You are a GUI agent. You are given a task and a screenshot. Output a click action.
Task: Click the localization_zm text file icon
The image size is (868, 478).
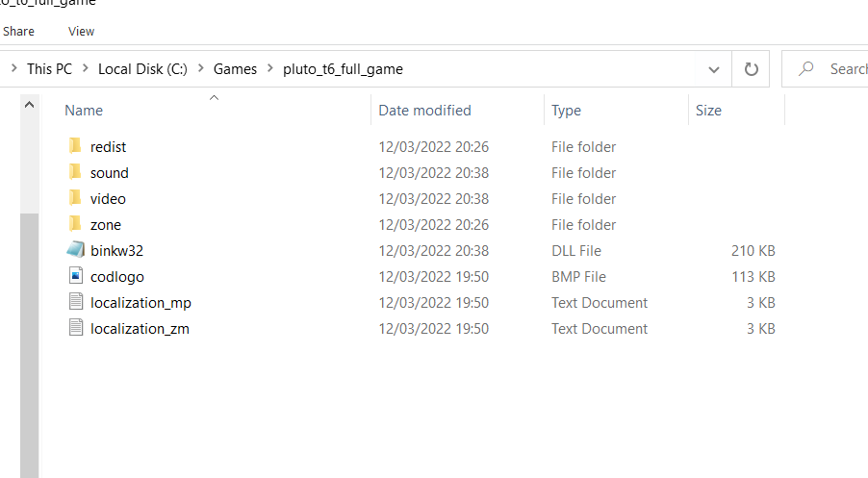tap(76, 328)
